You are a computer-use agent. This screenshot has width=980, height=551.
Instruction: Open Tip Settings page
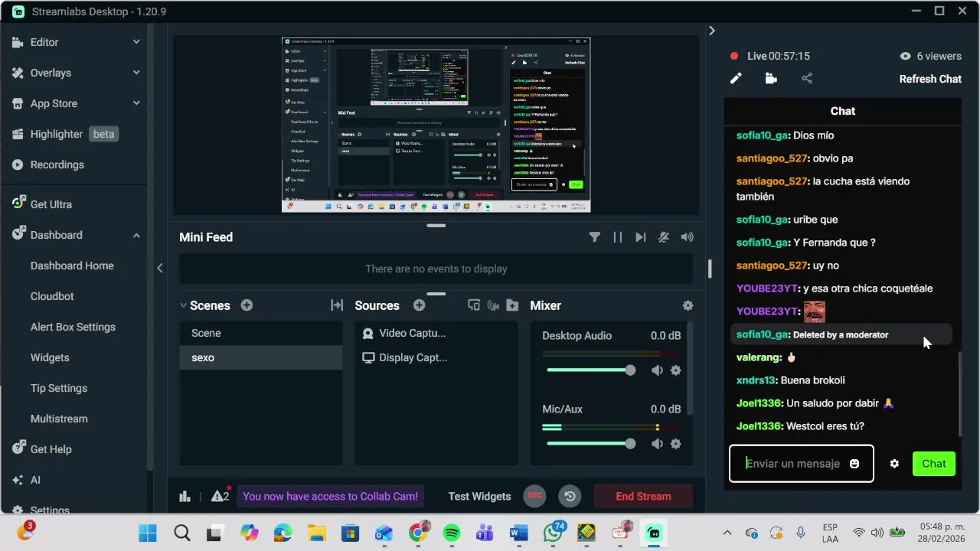click(59, 388)
